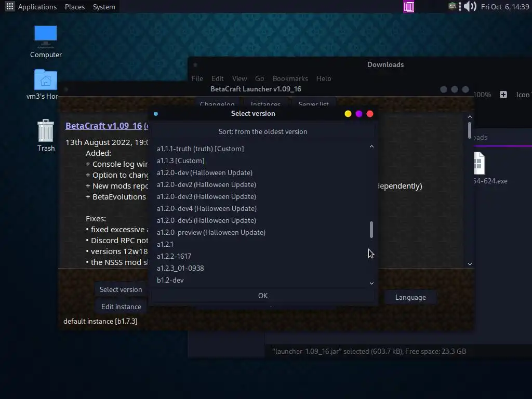532x399 pixels.
Task: Close Select version dialog with red dot
Action: (x=370, y=114)
